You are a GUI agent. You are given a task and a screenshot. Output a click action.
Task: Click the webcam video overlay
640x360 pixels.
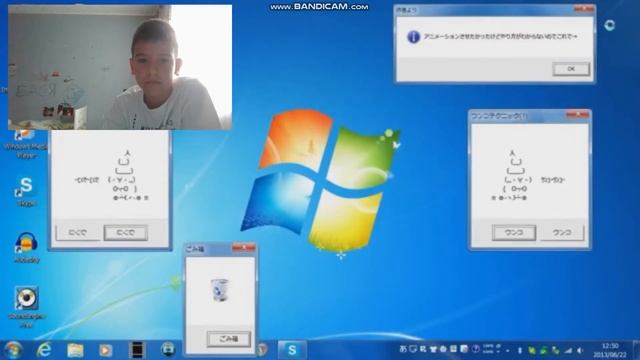(120, 67)
